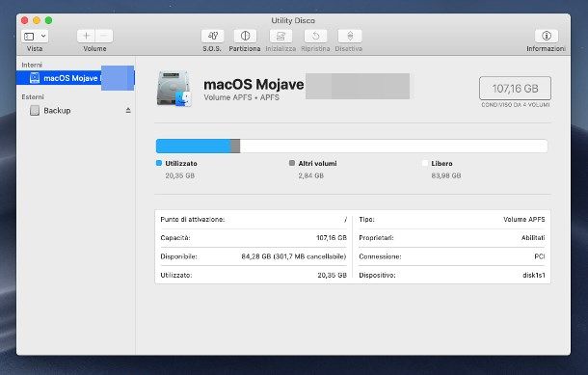This screenshot has width=588, height=375.
Task: Click the 'PCI' connection value
Action: [539, 256]
